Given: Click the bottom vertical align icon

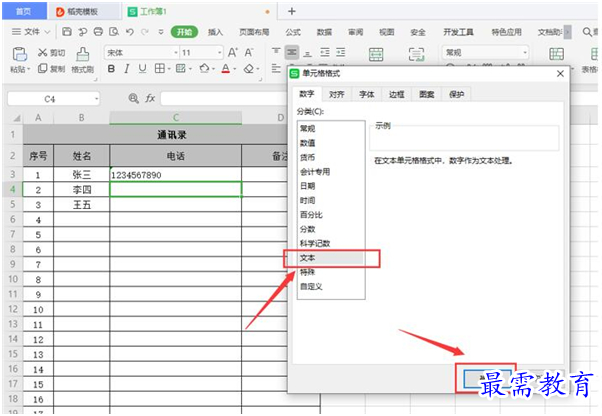Looking at the screenshot, I should 308,53.
